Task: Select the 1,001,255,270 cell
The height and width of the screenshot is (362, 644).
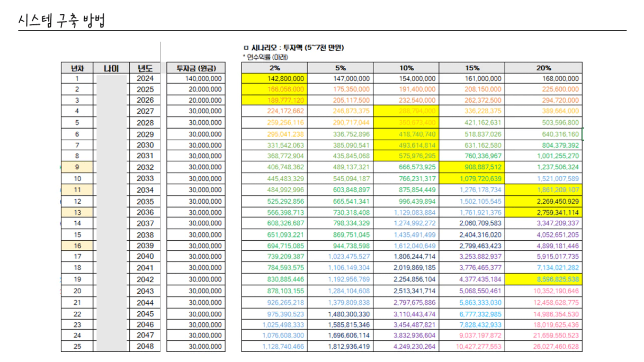Action: pyautogui.click(x=543, y=156)
